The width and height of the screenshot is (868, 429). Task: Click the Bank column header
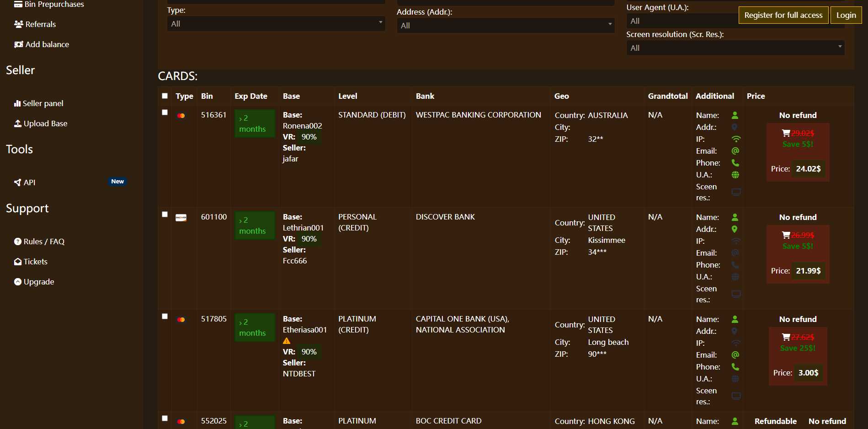click(x=425, y=96)
